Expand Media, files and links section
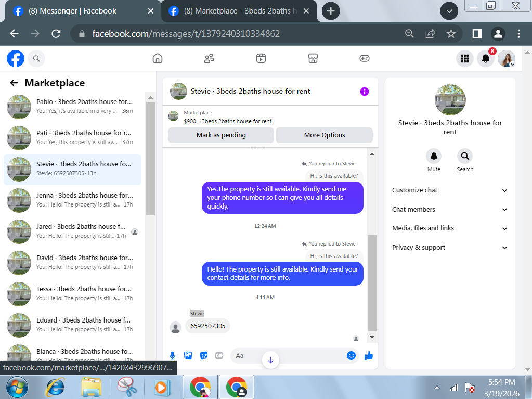532x399 pixels. point(450,228)
